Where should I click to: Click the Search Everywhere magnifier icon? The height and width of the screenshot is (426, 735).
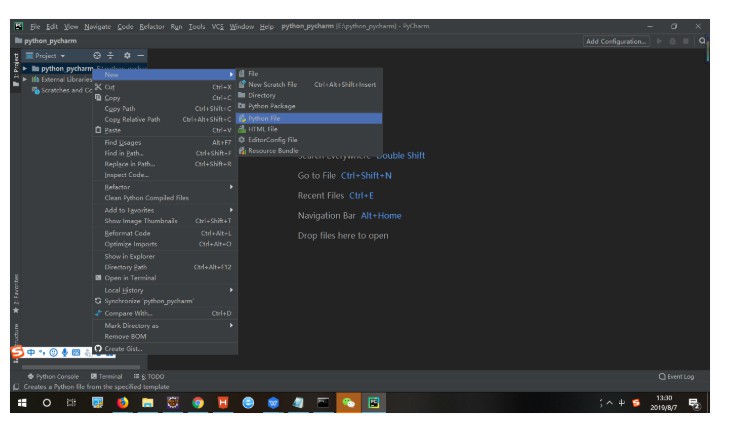click(702, 41)
